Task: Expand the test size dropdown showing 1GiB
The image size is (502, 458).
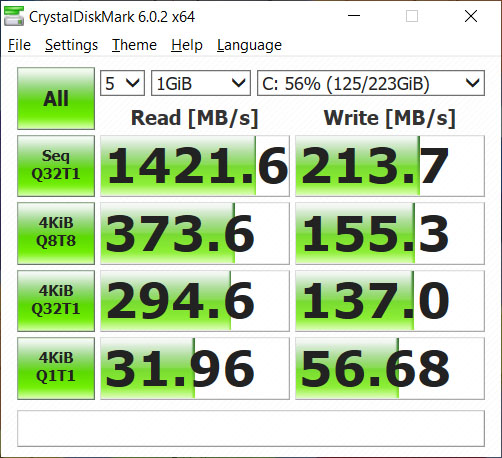Action: pos(201,83)
